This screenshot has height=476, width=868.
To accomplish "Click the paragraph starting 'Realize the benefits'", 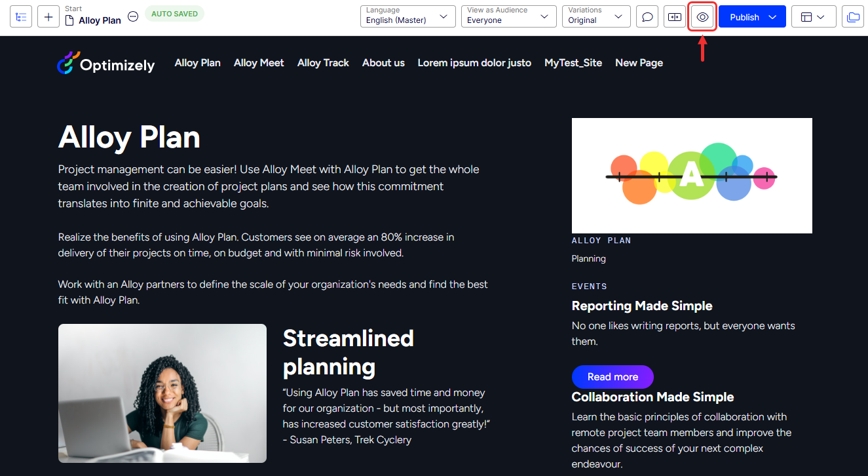I will [256, 245].
